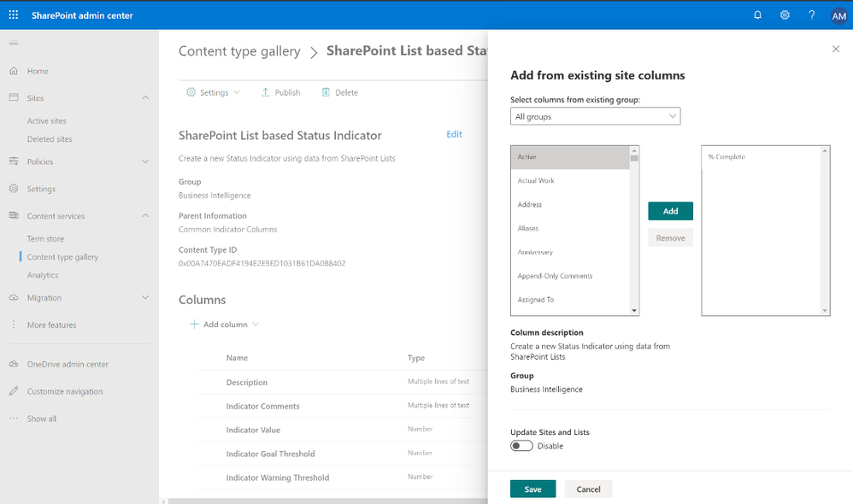This screenshot has width=853, height=504.
Task: Open Analytics in the sidebar
Action: pyautogui.click(x=43, y=275)
